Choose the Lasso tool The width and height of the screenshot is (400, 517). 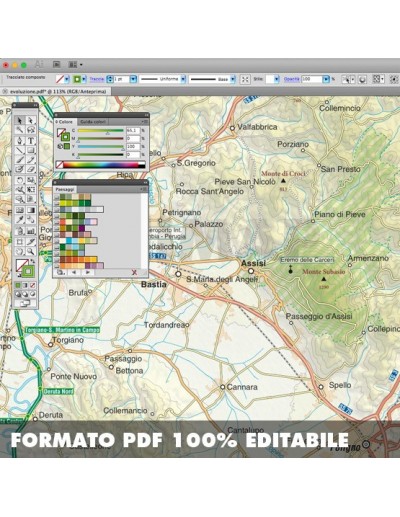(x=31, y=129)
